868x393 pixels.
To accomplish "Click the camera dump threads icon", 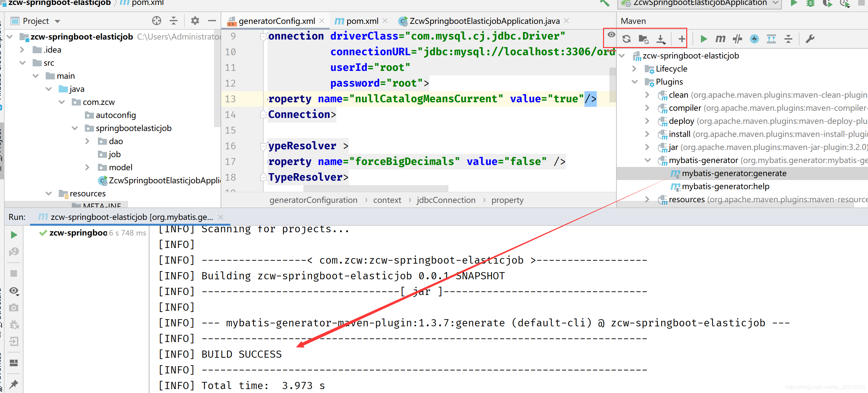I will 14,308.
